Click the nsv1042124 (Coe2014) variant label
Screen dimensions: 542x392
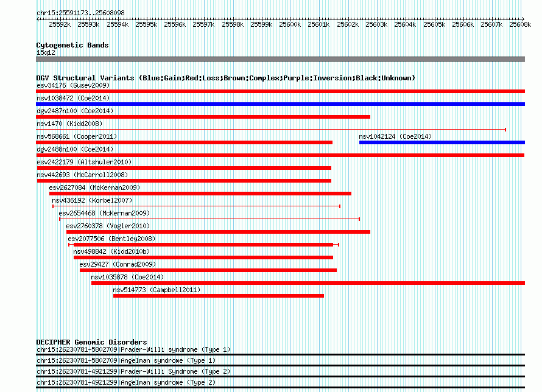point(395,136)
